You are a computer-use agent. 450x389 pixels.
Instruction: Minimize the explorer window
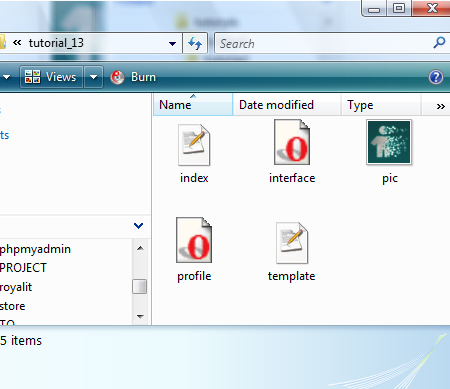coord(374,9)
